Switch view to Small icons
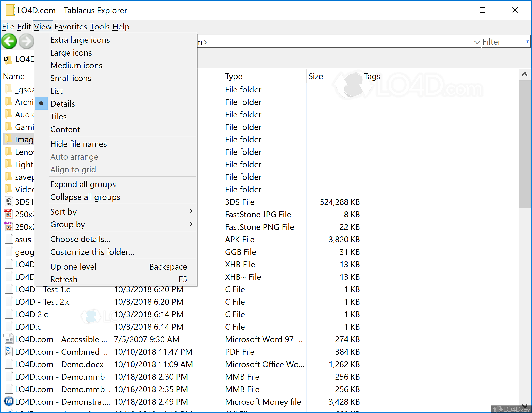This screenshot has width=532, height=413. click(x=71, y=78)
